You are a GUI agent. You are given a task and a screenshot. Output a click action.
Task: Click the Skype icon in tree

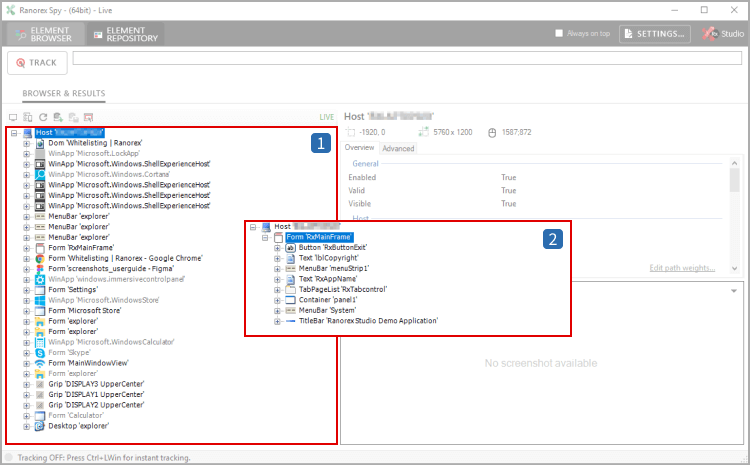click(x=40, y=353)
